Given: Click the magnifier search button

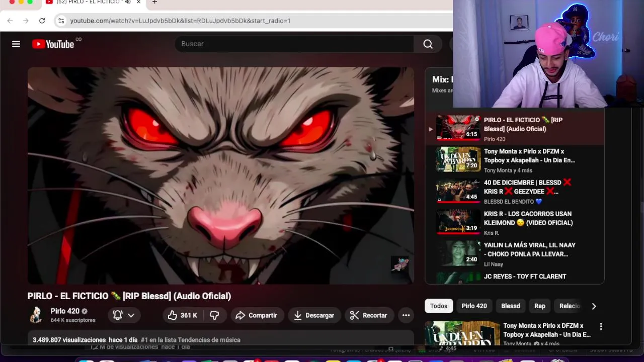Looking at the screenshot, I should [x=428, y=44].
